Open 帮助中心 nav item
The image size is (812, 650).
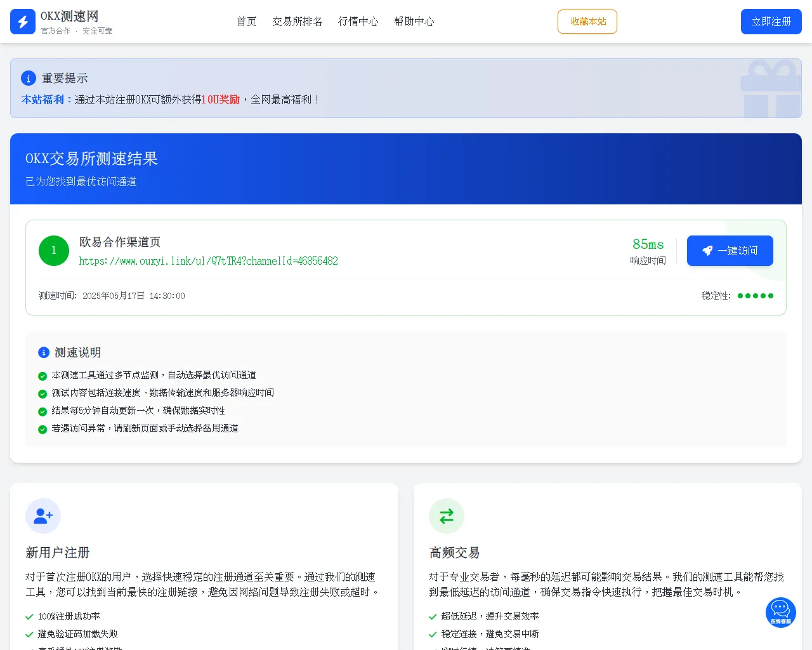click(x=414, y=22)
